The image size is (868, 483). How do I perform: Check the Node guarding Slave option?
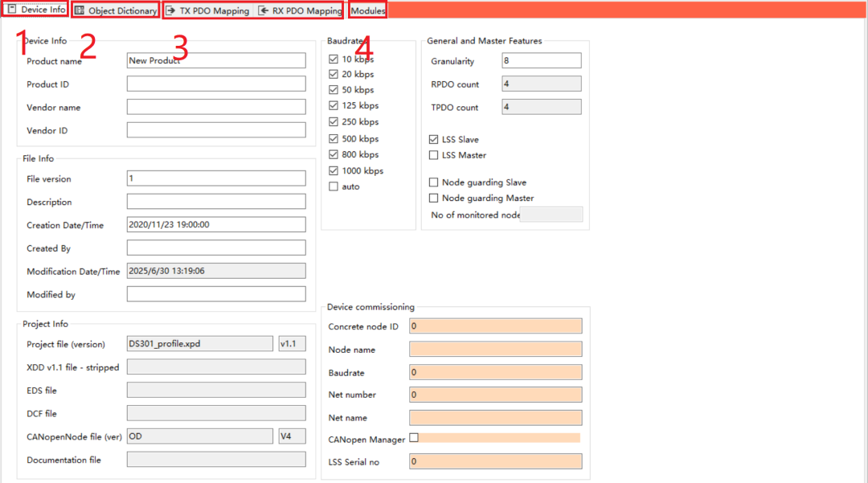pos(434,182)
